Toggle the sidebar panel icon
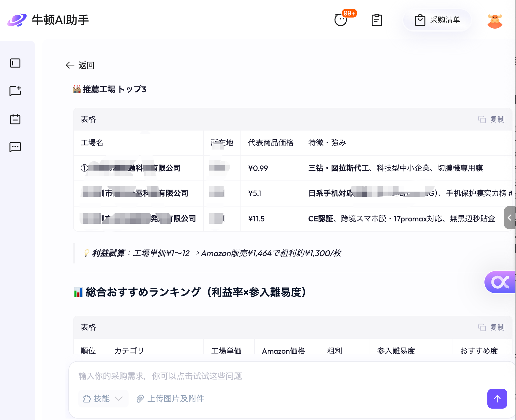The image size is (516, 420). click(x=15, y=63)
